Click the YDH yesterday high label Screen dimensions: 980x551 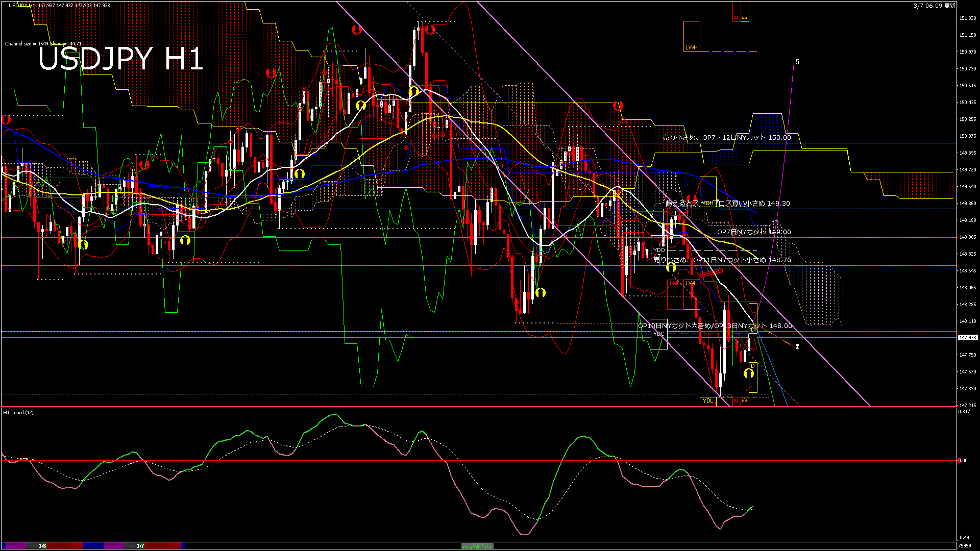coord(707,203)
